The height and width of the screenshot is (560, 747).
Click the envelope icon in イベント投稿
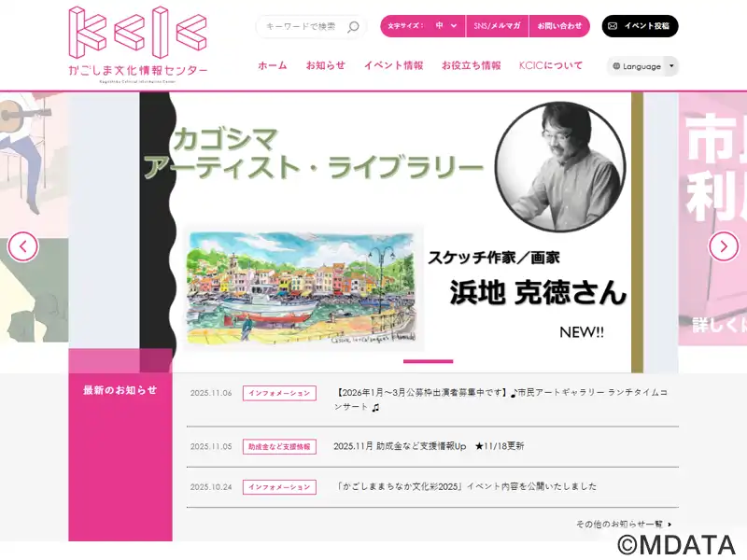(613, 26)
